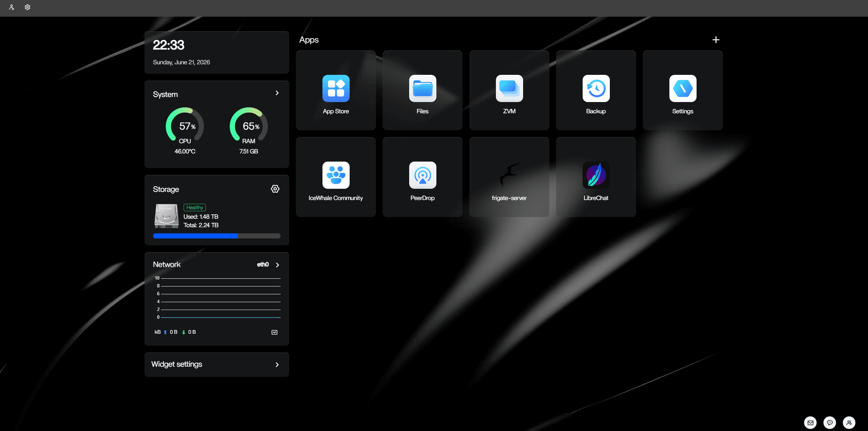Click the Widget settings label
Screen dimensions: 868x431
tap(177, 364)
